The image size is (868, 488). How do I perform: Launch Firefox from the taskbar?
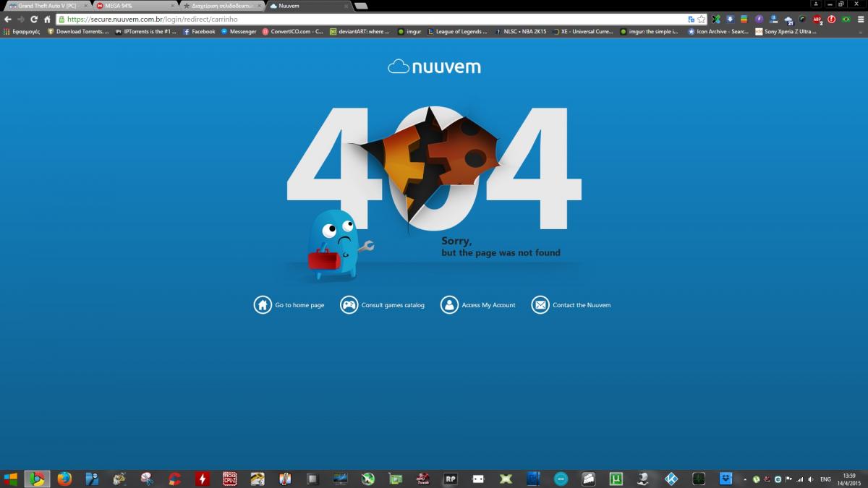click(64, 479)
